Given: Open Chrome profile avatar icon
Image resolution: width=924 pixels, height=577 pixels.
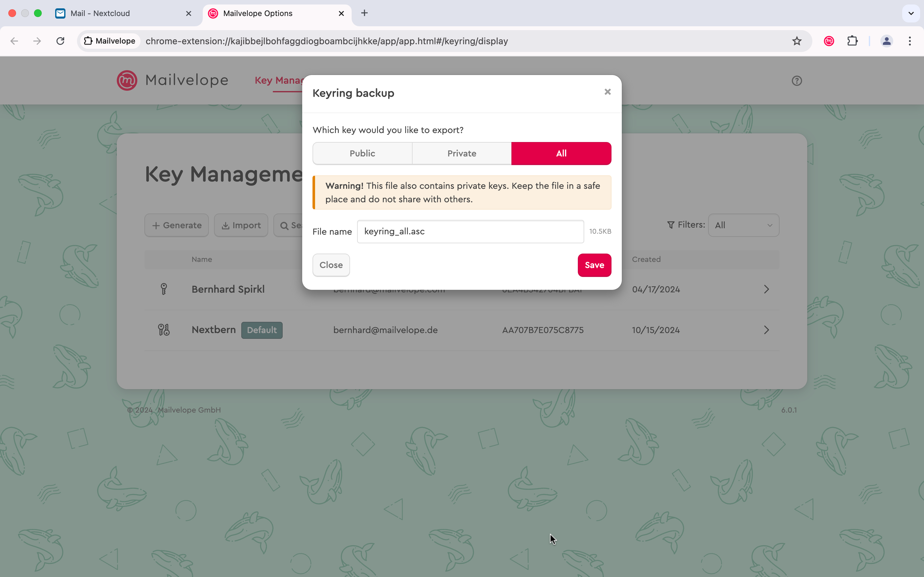Looking at the screenshot, I should 886,41.
